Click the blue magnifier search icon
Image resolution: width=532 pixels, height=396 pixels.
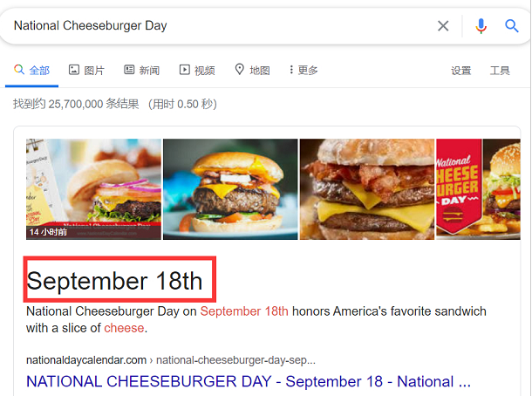click(x=512, y=26)
